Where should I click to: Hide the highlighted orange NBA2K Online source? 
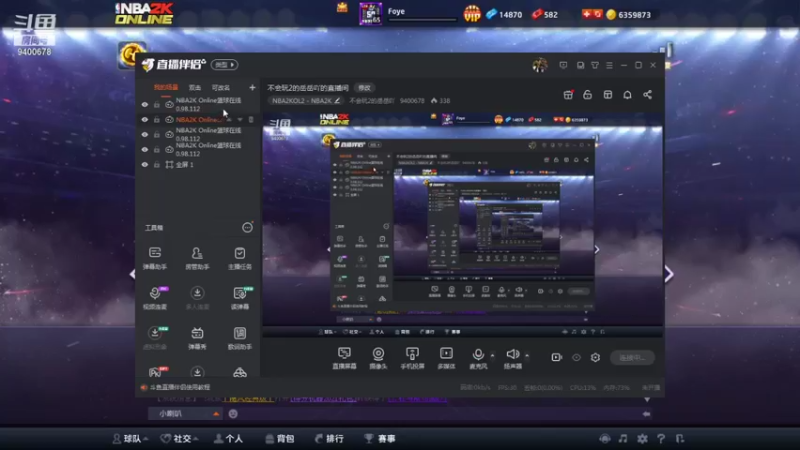coord(145,119)
